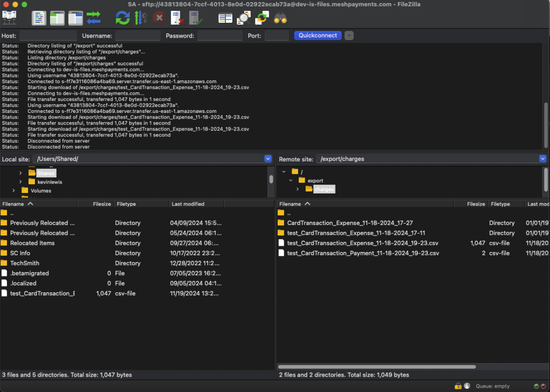Click the folder icon for remote root /
Viewport: 550px width, 392px height.
click(295, 171)
